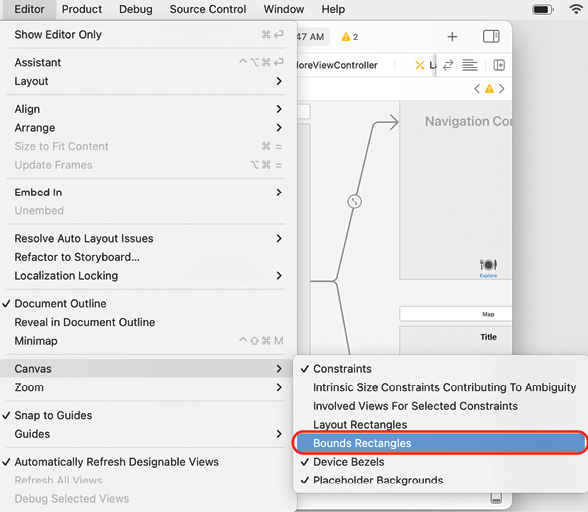Open the Help menu

333,9
